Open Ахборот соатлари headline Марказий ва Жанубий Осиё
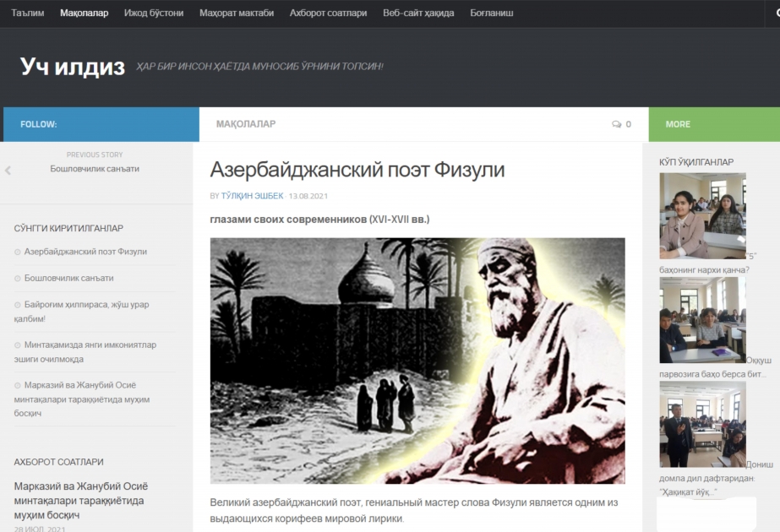The image size is (780, 532). tap(80, 500)
